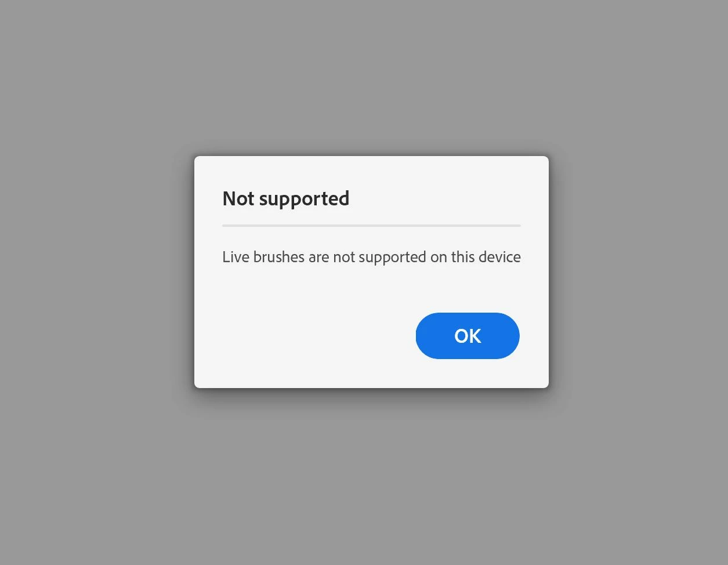Click the gray overlay right of the dialog
Screen dimensions: 728x565
point(638,271)
